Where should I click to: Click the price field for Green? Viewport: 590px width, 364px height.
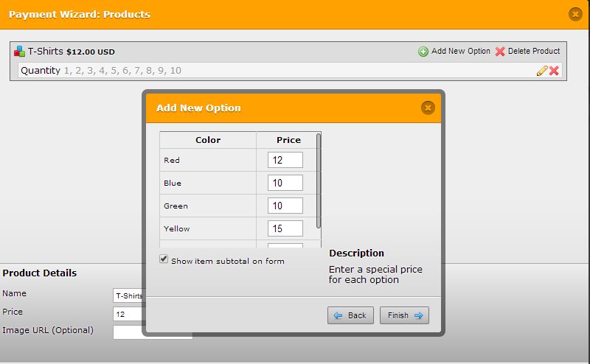click(285, 206)
